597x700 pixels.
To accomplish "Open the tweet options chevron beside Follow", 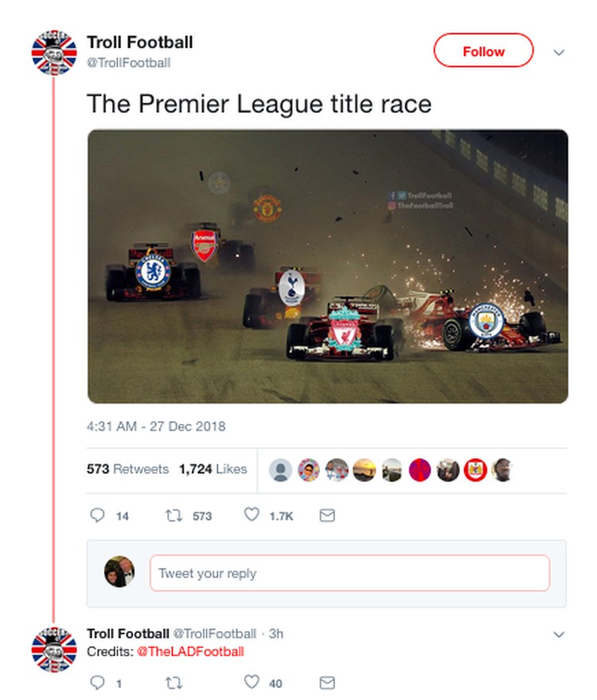I will (x=559, y=53).
